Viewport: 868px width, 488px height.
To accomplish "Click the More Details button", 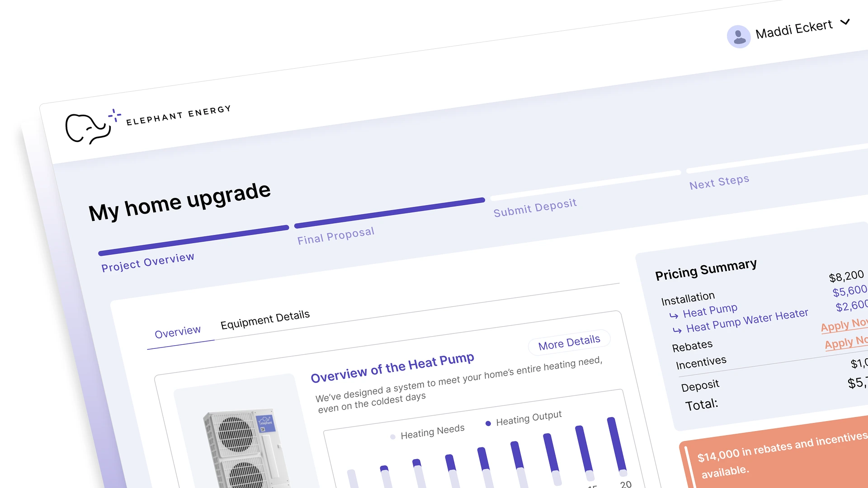I will [569, 342].
